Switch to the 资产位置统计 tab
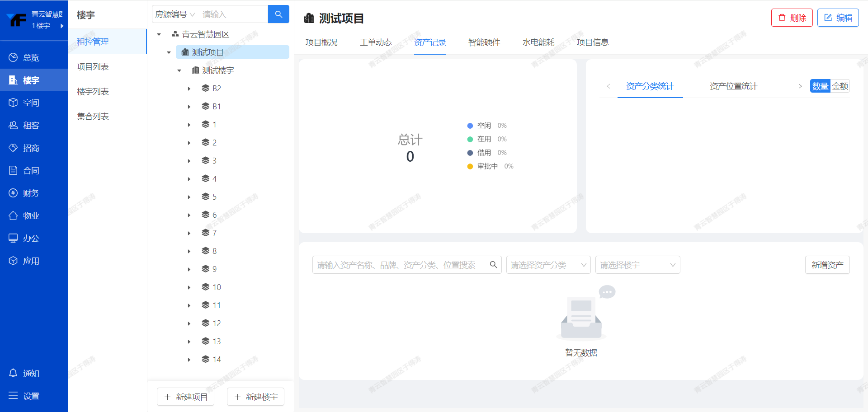The height and width of the screenshot is (412, 868). point(733,86)
